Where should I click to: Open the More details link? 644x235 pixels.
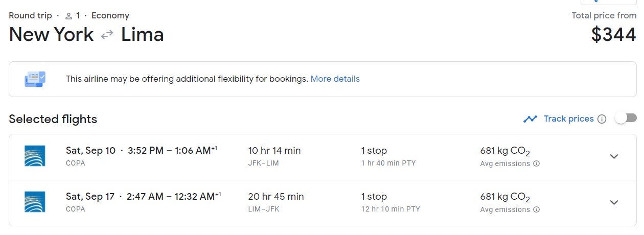335,79
